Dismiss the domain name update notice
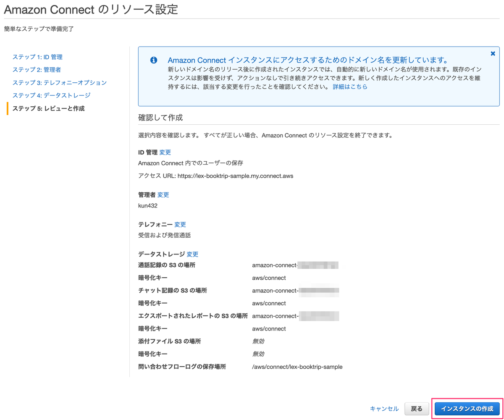This screenshot has height=420, width=504. point(493,53)
